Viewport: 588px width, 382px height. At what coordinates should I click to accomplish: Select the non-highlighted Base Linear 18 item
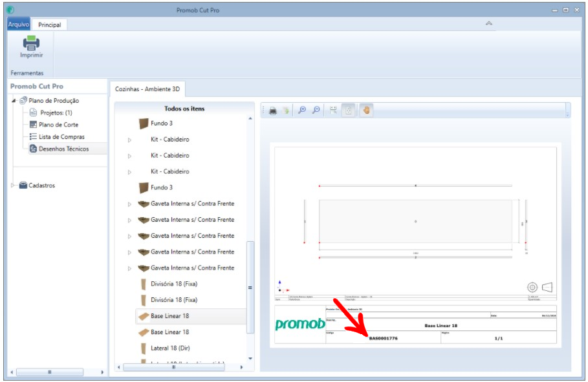170,332
